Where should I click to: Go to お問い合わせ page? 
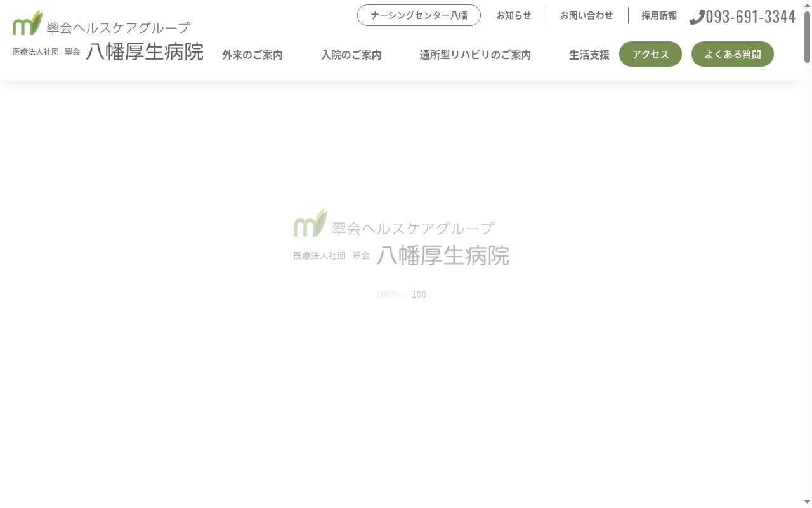tap(586, 15)
